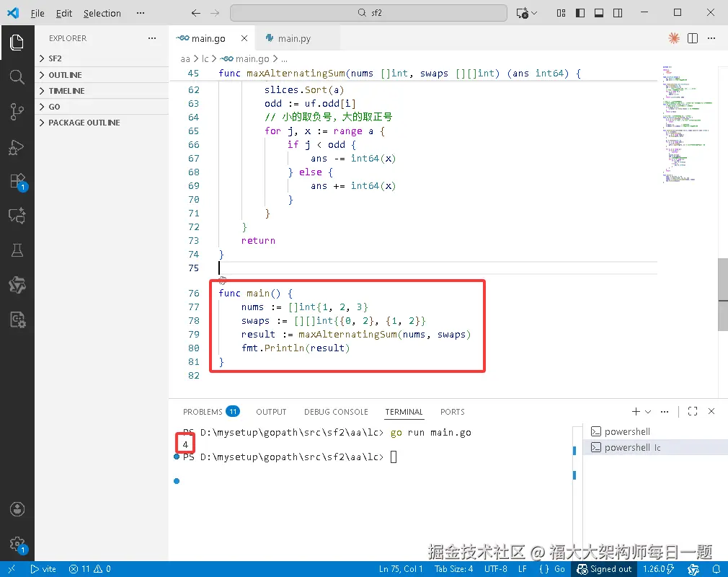Open the Selection menu
The image size is (728, 577).
point(102,13)
